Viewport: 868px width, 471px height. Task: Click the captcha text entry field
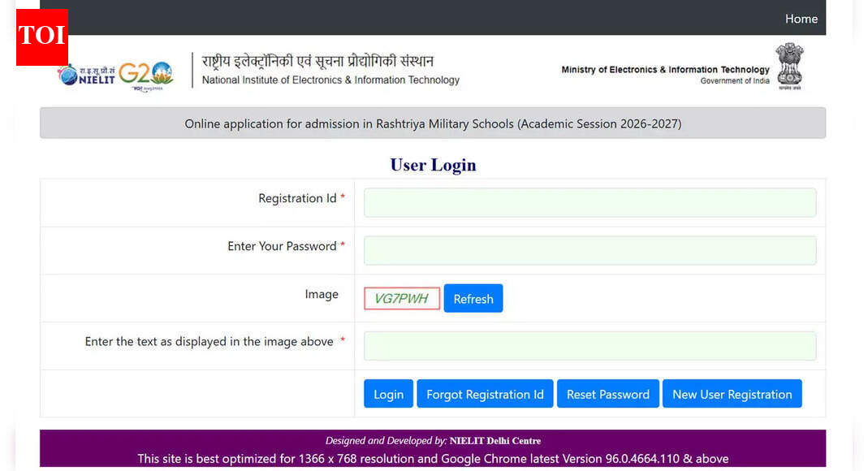point(590,346)
